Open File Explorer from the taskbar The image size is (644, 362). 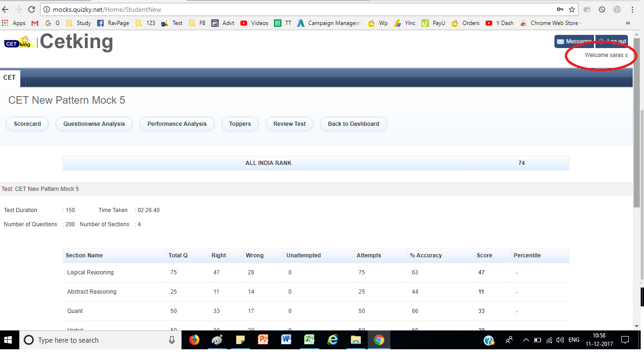pyautogui.click(x=355, y=340)
